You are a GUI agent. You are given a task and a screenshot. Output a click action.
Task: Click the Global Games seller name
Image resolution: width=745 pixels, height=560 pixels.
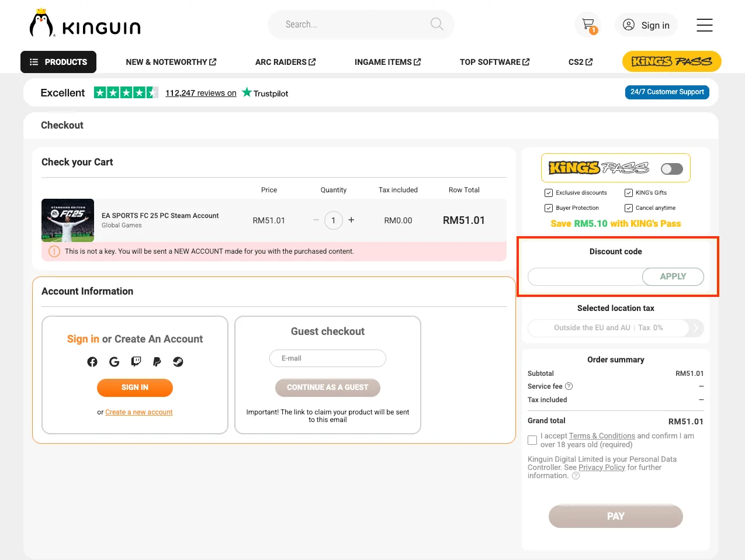pos(122,226)
